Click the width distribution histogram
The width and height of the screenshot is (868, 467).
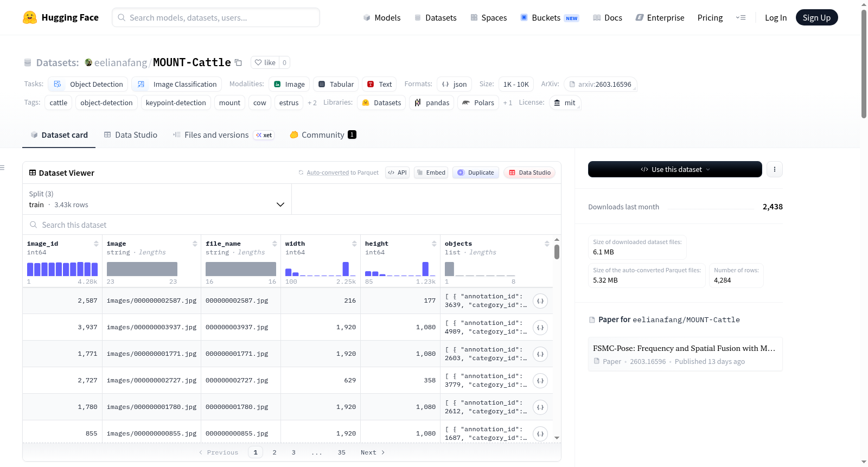pyautogui.click(x=321, y=269)
